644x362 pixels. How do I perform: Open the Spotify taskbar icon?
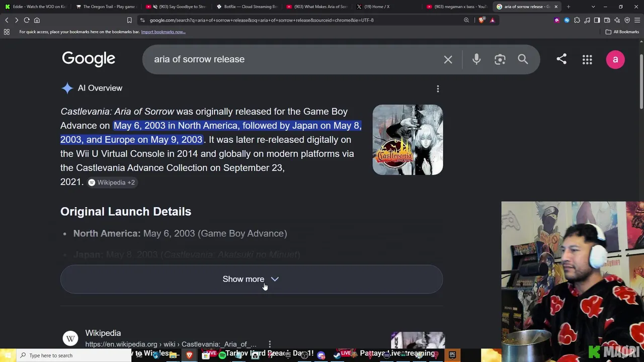click(222, 355)
